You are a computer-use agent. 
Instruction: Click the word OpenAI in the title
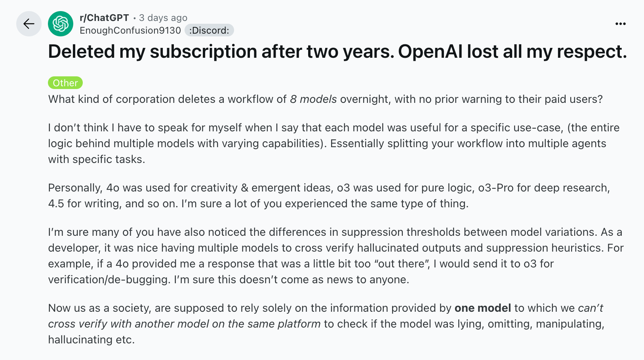click(x=431, y=52)
